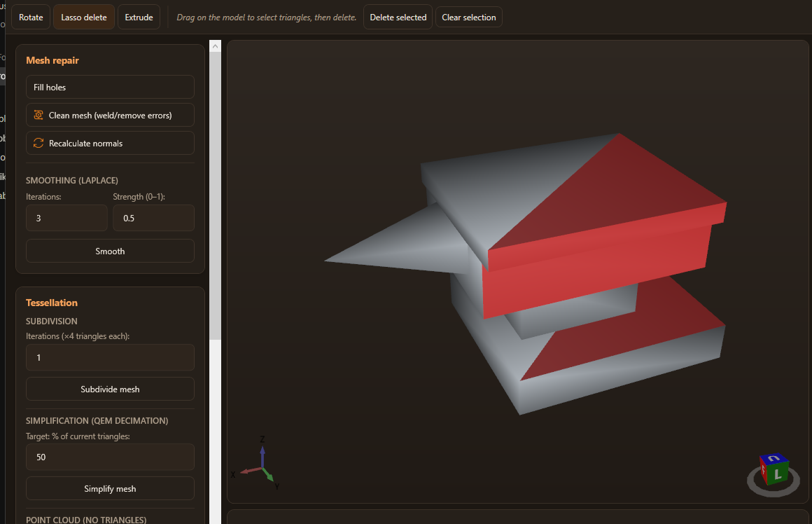Click the Mesh repair heading
This screenshot has height=524, width=812.
tap(52, 60)
